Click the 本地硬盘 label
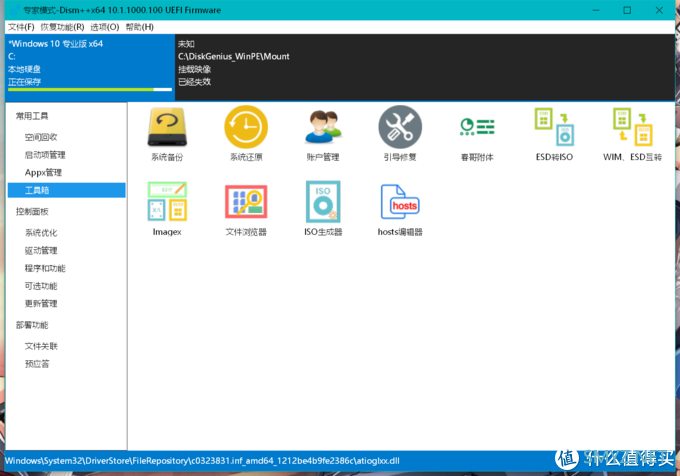 coord(24,69)
